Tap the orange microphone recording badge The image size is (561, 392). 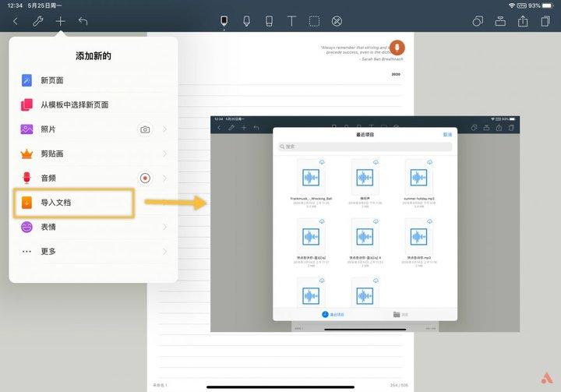click(x=397, y=48)
